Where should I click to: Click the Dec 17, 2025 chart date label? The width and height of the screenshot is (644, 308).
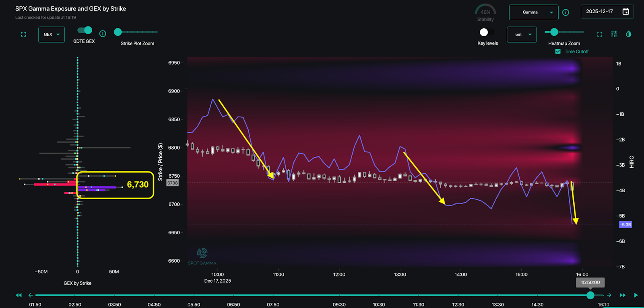pos(217,281)
